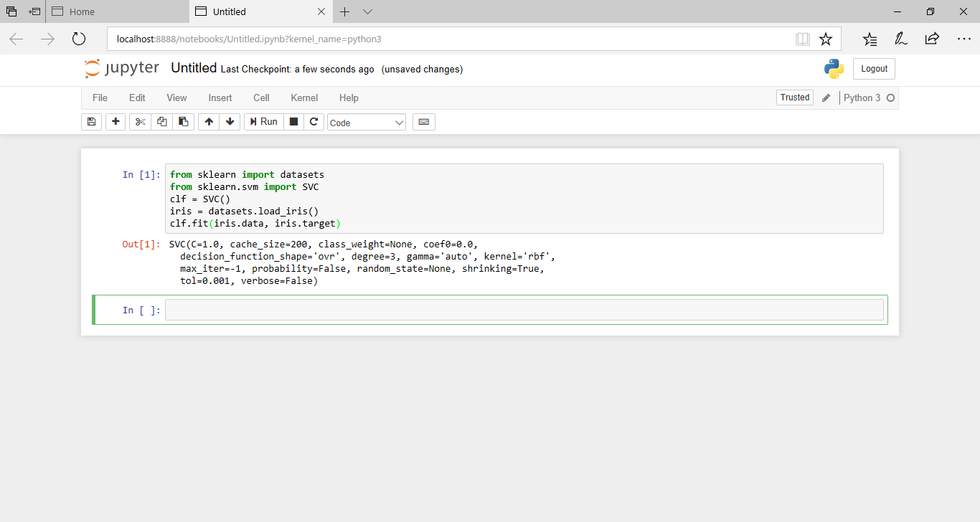
Task: Run the selected cell
Action: click(263, 121)
